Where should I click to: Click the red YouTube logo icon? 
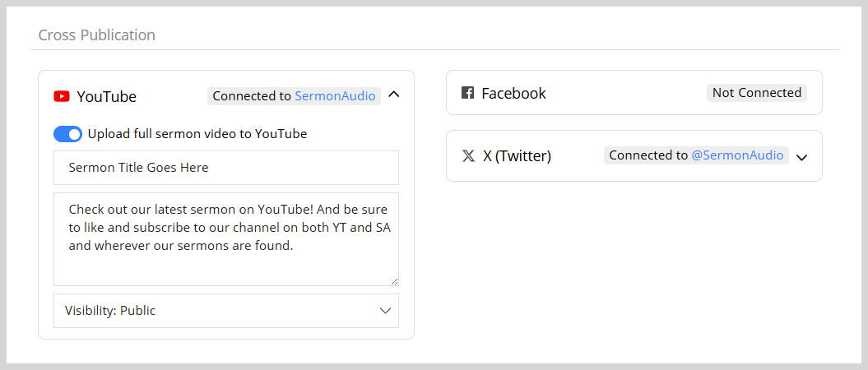(62, 96)
